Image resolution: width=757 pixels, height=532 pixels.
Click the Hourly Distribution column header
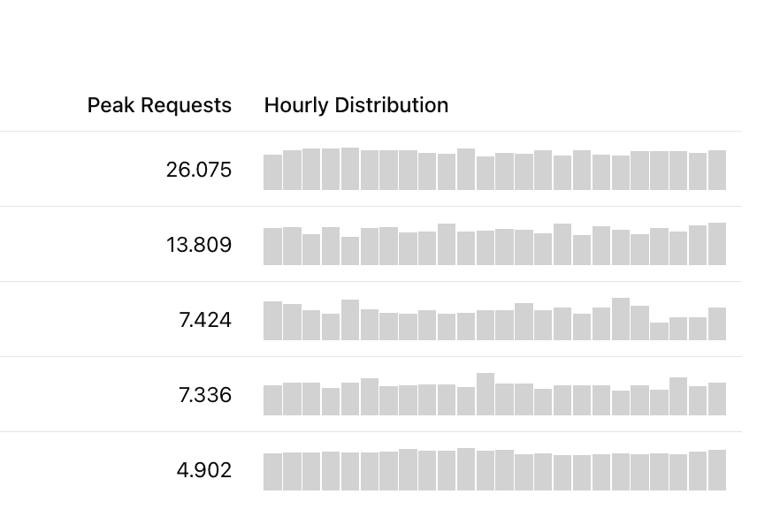356,105
